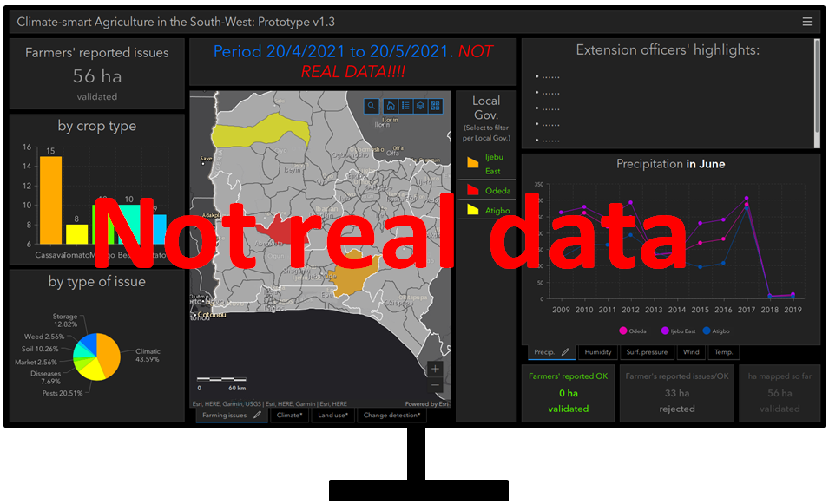Viewport: 829px width, 504px height.
Task: Select Odeda in Local Gov. list
Action: point(486,191)
